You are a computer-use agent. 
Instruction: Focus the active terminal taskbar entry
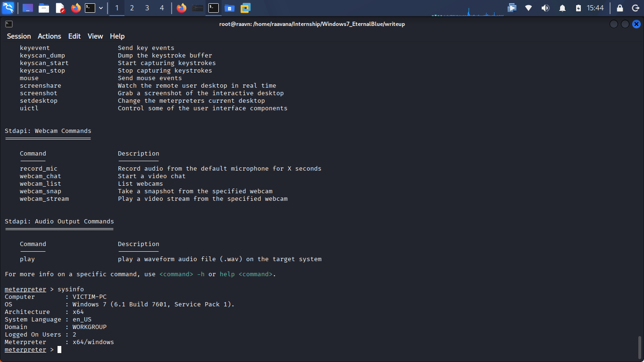[x=214, y=8]
